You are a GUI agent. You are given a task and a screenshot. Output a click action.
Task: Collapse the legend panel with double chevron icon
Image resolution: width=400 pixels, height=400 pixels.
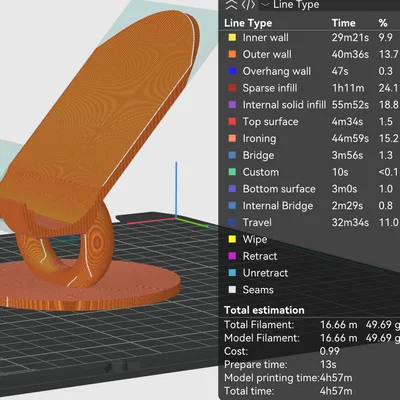coord(231,5)
